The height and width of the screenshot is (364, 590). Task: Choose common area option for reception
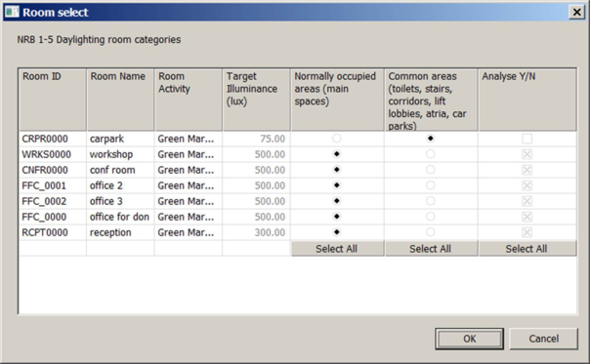[x=430, y=232]
